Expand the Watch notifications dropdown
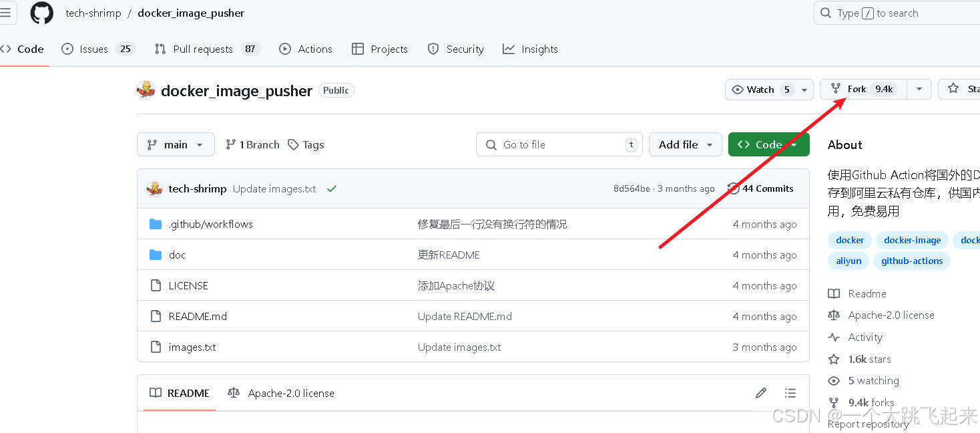980x433 pixels. coord(804,90)
